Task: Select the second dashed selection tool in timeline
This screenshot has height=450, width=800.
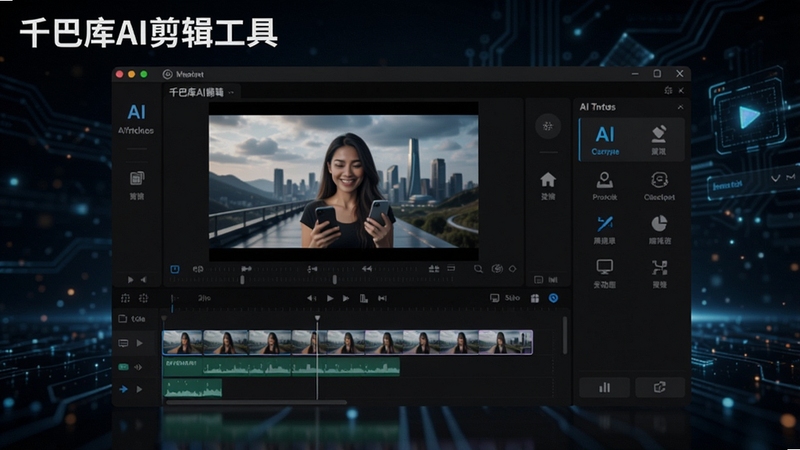Action: [143, 298]
